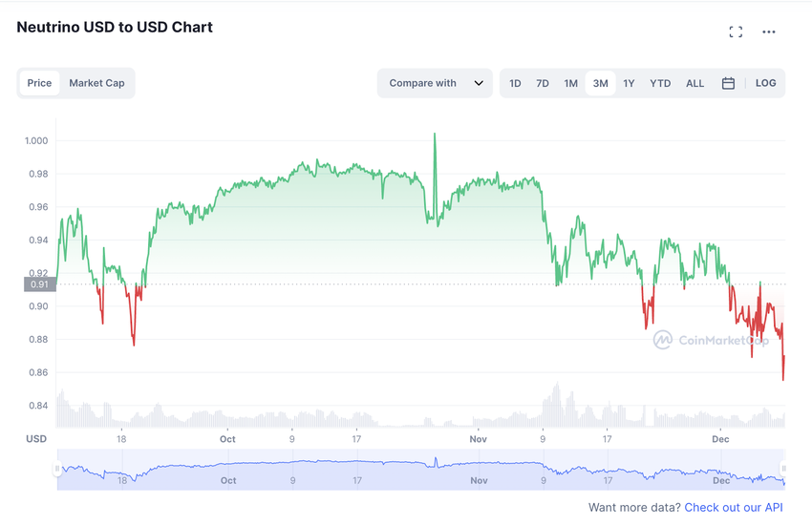
Task: Click the 0.91 price marker label
Action: [40, 284]
